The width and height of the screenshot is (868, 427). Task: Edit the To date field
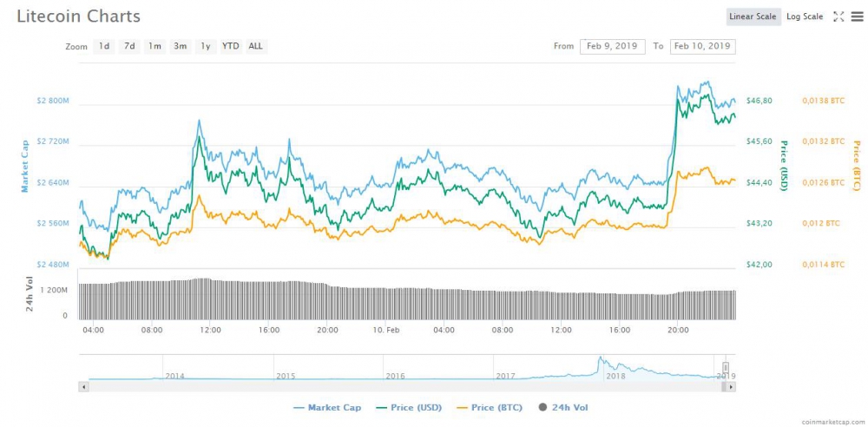(702, 47)
